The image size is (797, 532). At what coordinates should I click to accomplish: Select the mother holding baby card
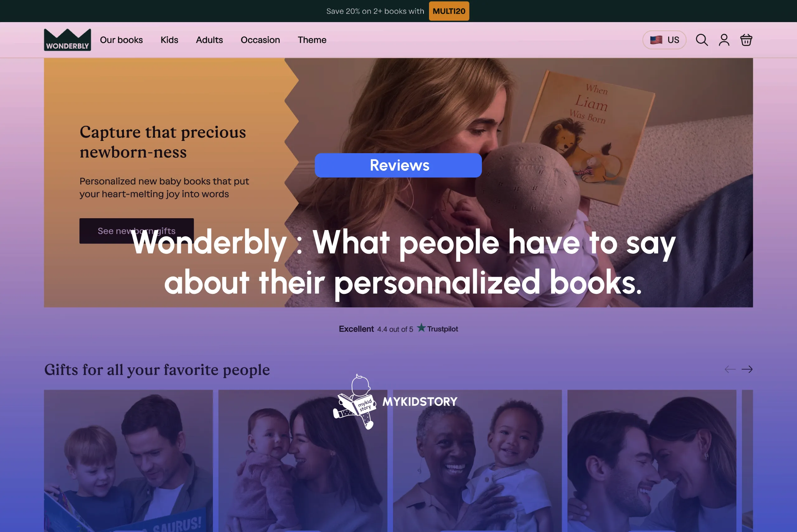pos(303,461)
